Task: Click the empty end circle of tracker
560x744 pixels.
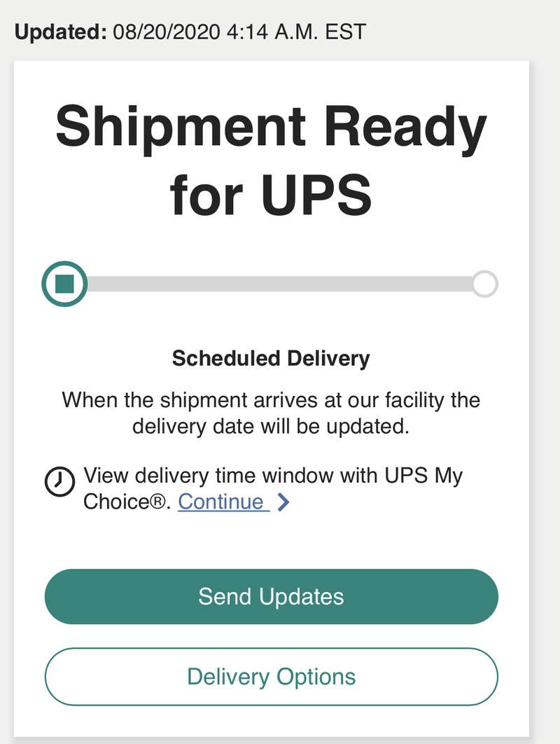Action: tap(485, 284)
